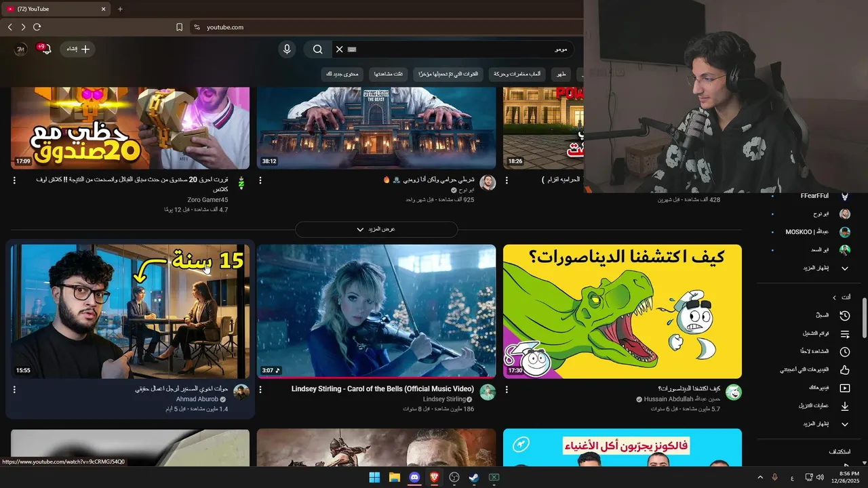This screenshot has width=868, height=488.
Task: Open the notifications bell
Action: (45, 49)
